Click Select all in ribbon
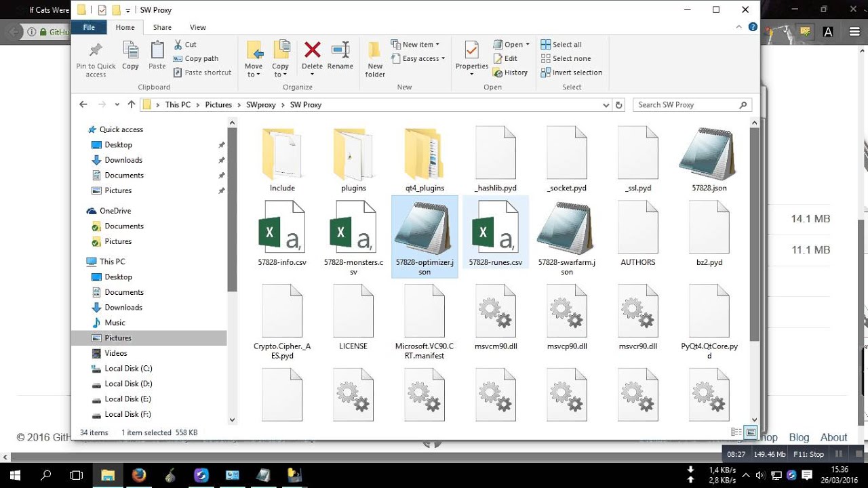Viewport: 868px width, 488px height. pyautogui.click(x=561, y=45)
